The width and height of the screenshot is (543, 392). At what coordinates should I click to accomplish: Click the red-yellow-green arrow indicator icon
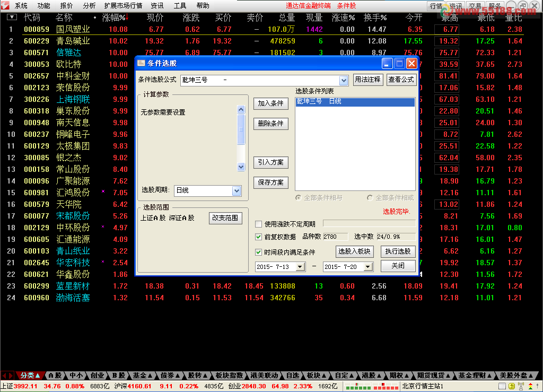(x=530, y=386)
